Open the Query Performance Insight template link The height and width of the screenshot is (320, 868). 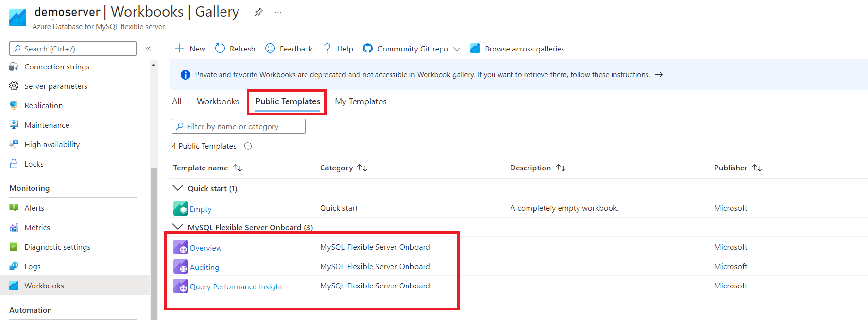[236, 286]
